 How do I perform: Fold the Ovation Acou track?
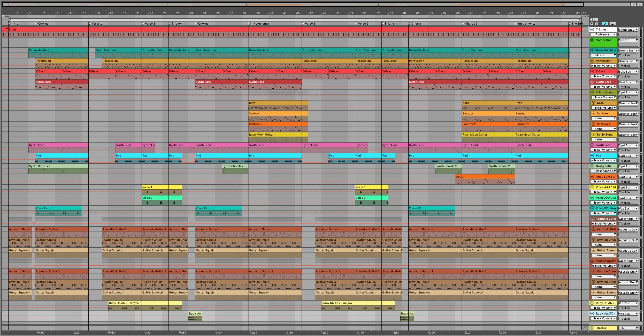pos(593,272)
